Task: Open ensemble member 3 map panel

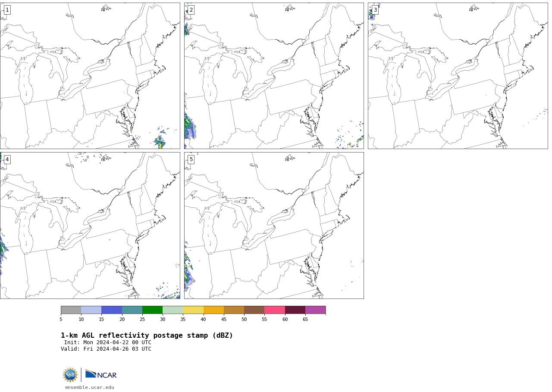Action: click(458, 76)
